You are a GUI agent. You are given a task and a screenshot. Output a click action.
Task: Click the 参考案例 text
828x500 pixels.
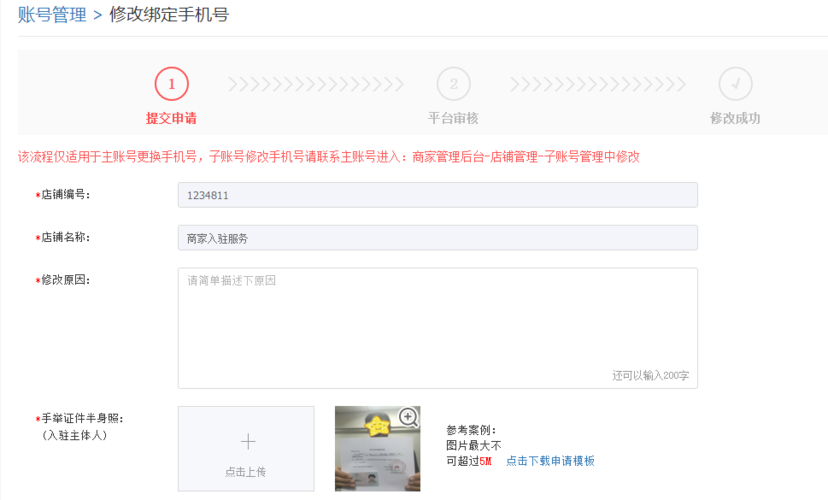471,430
